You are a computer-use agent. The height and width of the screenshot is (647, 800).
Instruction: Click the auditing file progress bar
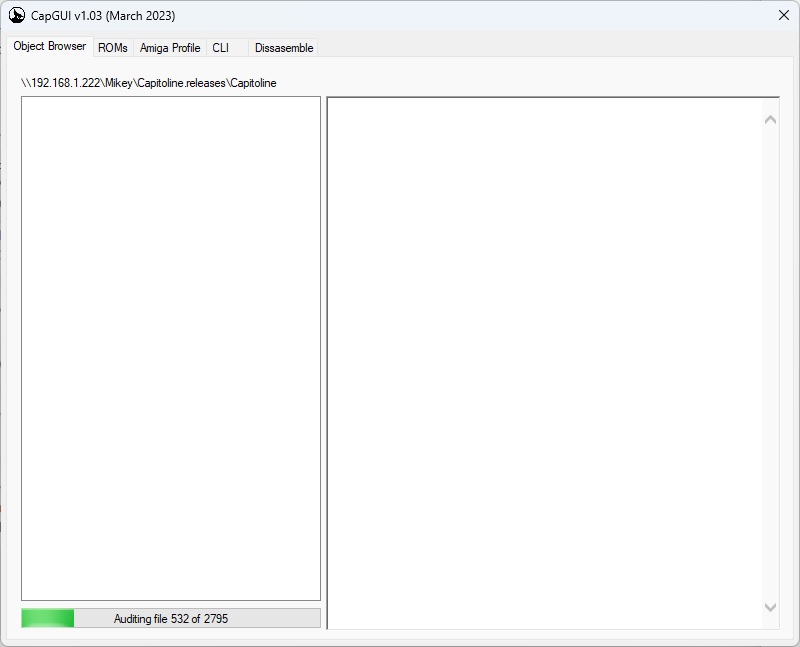pyautogui.click(x=171, y=618)
